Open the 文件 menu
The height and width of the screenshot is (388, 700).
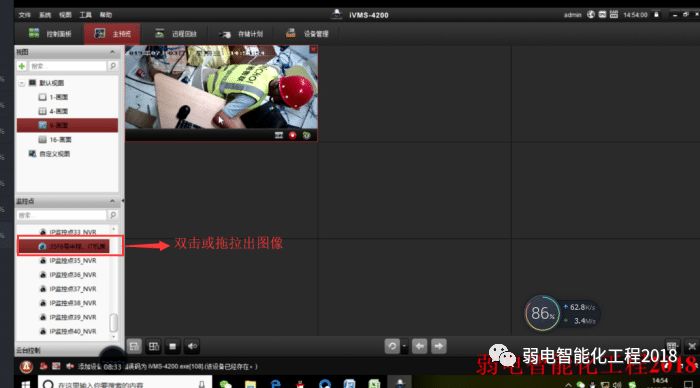[x=24, y=15]
